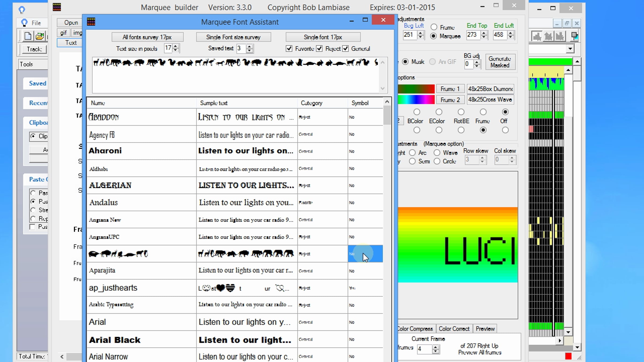This screenshot has width=644, height=362.
Task: Increase the Saved text stepper value
Action: 249,46
